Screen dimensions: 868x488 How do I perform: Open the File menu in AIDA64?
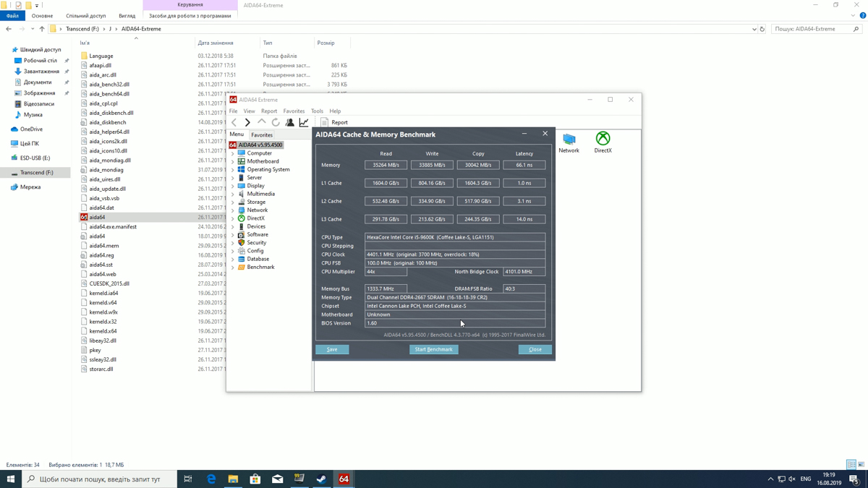(233, 111)
